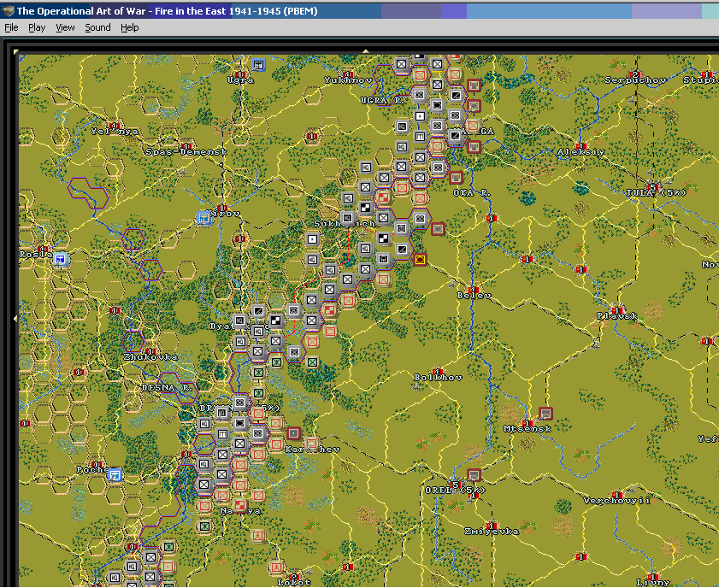Viewport: 719px width, 588px height.
Task: Open the Help menu
Action: coord(130,27)
